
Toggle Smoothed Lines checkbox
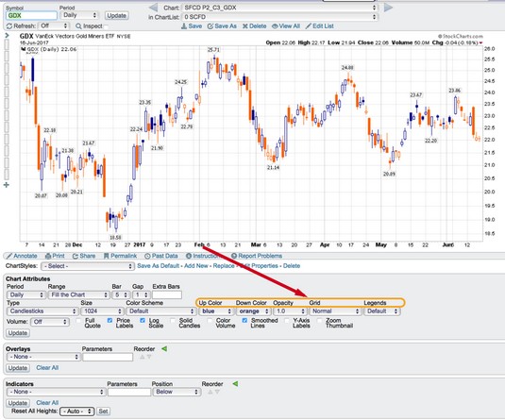click(244, 321)
